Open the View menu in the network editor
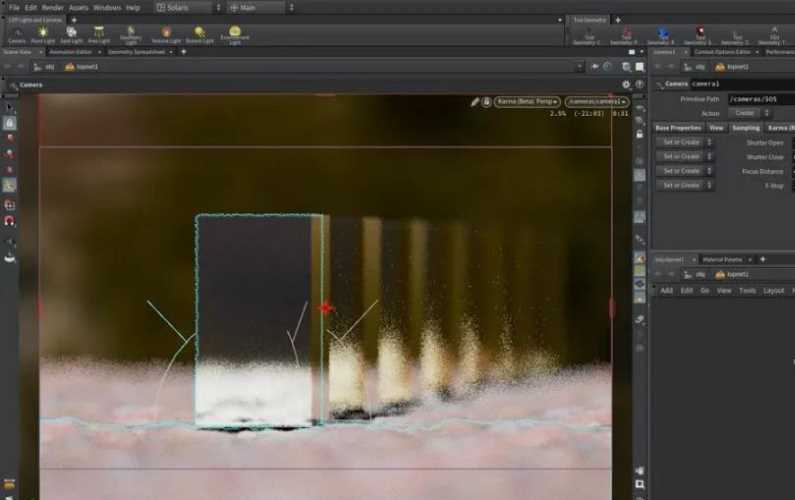Viewport: 795px width, 500px height. coord(724,291)
